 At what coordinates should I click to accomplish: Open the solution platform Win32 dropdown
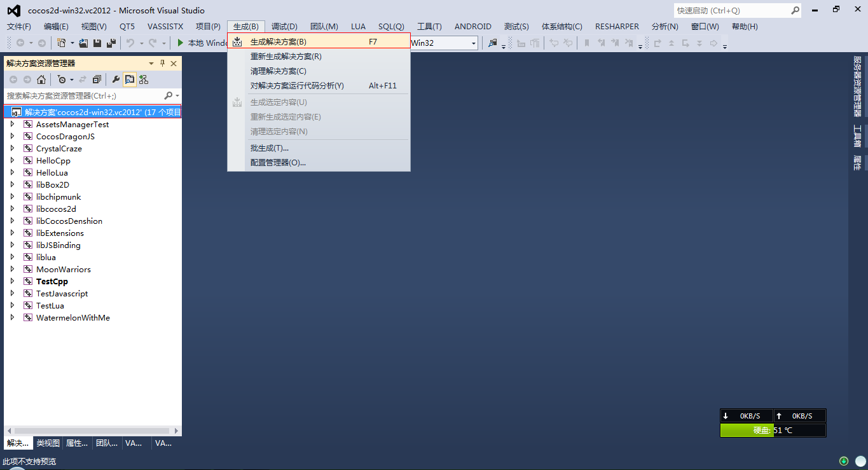[474, 43]
